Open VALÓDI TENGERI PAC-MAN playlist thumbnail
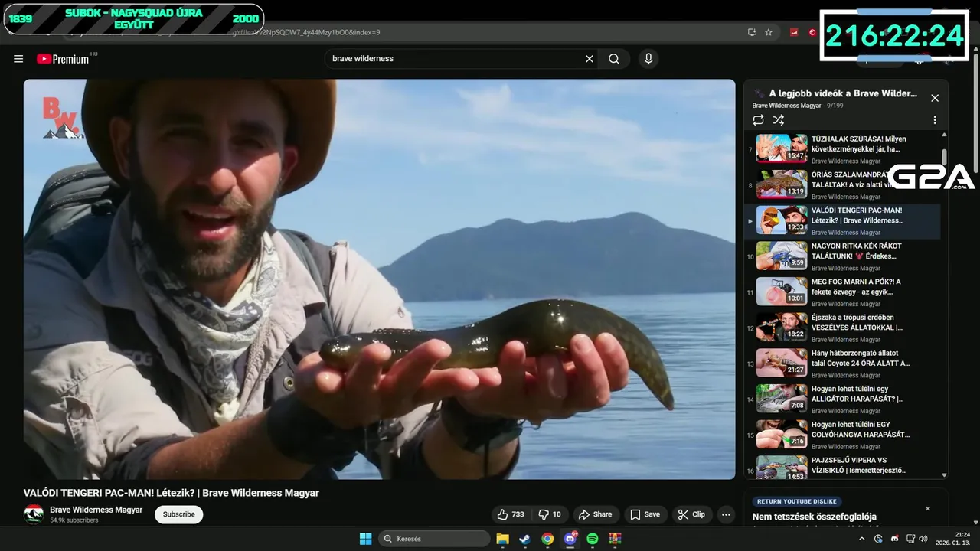 click(x=782, y=220)
